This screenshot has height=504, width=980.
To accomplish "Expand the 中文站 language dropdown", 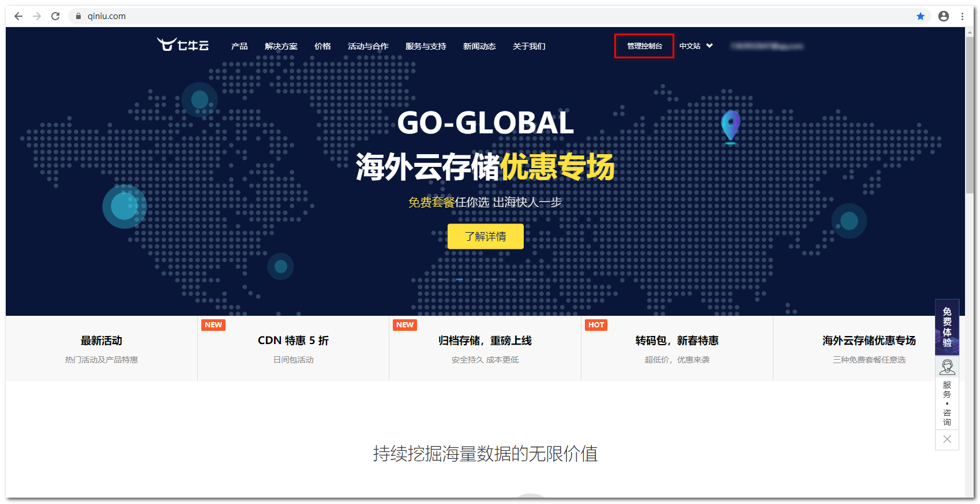I will [696, 46].
